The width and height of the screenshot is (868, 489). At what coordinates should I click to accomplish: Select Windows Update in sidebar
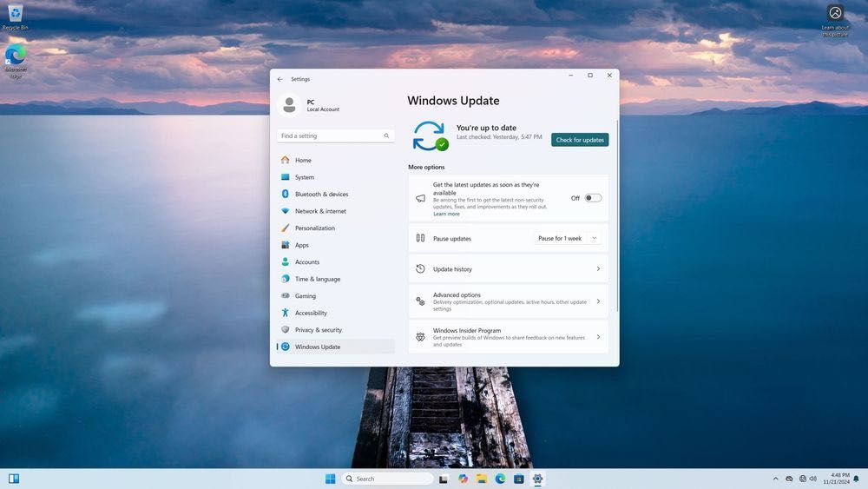pyautogui.click(x=335, y=347)
